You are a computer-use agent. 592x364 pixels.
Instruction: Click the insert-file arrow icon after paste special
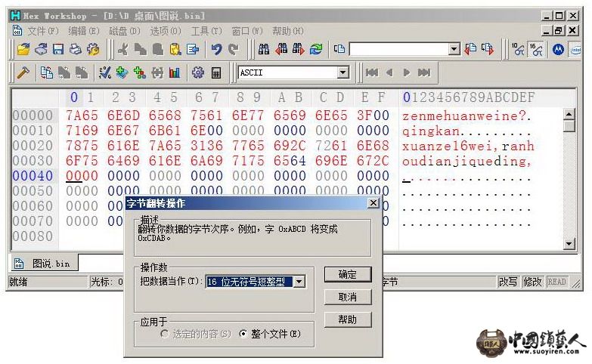coord(193,49)
